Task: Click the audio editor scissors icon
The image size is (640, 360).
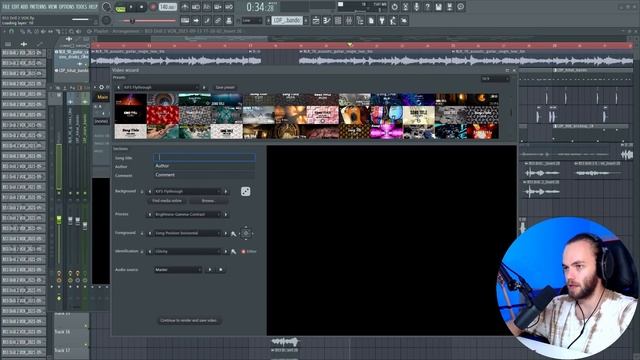Action: [x=405, y=7]
